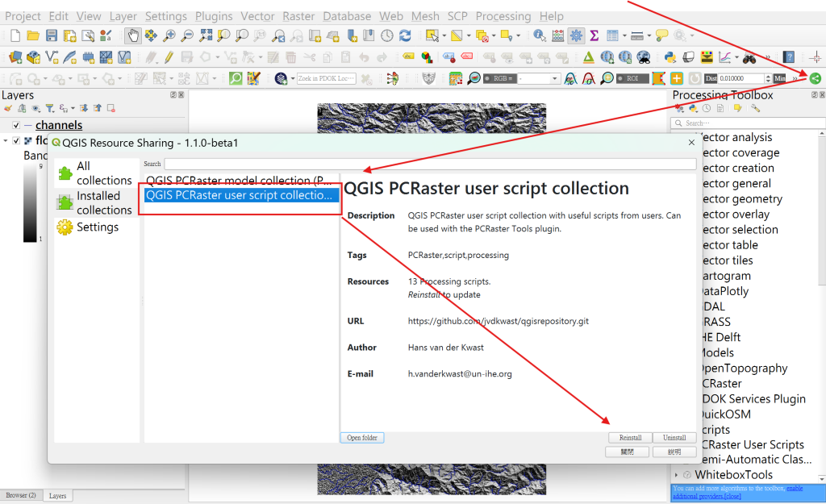
Task: Open filter-by-expression dropdown in Layers toolbar
Action: click(x=73, y=109)
